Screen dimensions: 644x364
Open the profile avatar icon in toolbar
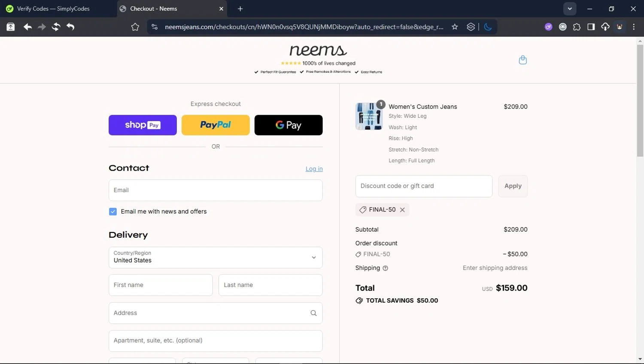(620, 27)
